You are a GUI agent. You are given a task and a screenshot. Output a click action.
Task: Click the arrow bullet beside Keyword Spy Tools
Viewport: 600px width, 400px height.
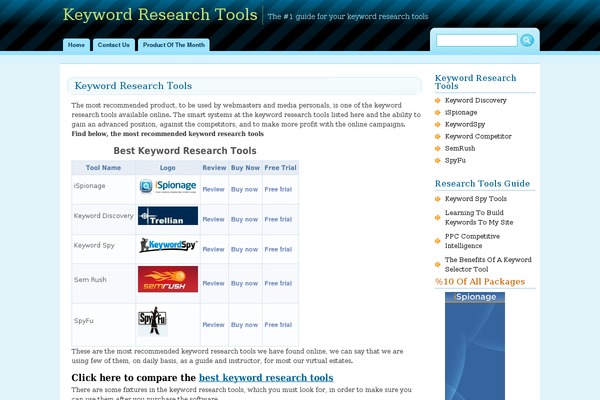click(x=438, y=199)
